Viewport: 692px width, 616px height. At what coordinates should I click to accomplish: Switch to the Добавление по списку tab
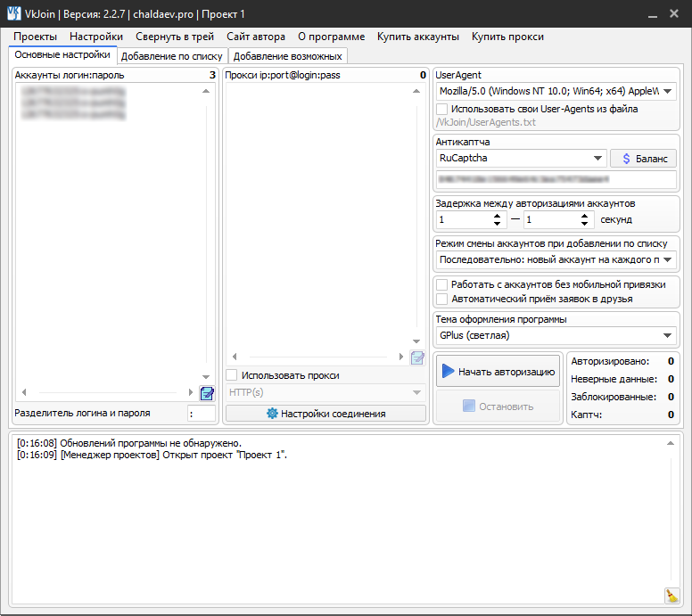coord(171,56)
